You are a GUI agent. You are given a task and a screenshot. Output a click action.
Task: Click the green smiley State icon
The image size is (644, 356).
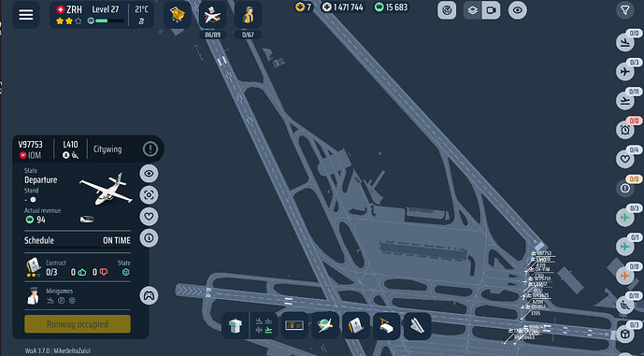(x=125, y=272)
